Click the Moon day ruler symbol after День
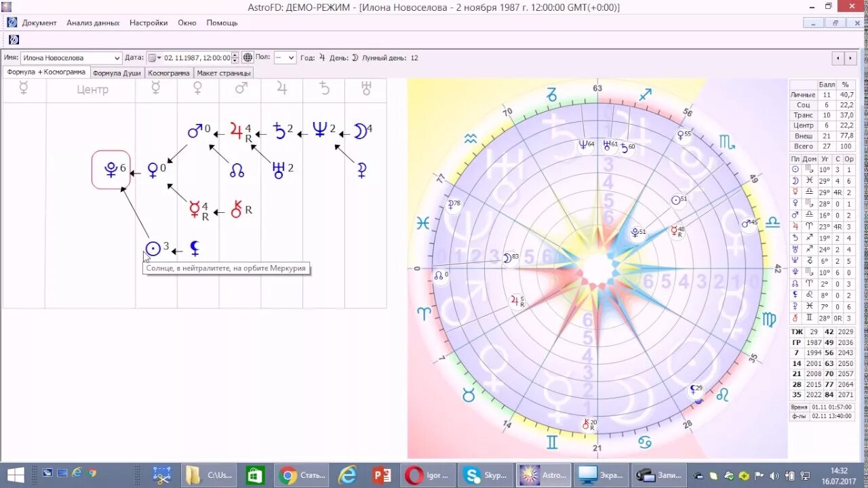 coord(355,58)
